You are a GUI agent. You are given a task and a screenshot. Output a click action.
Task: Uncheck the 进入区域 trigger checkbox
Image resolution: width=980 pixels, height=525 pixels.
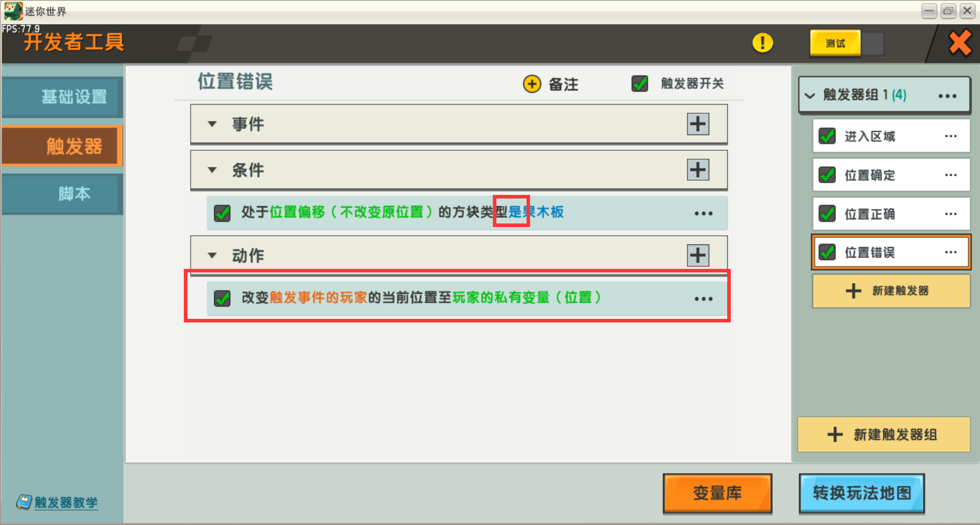tap(827, 136)
